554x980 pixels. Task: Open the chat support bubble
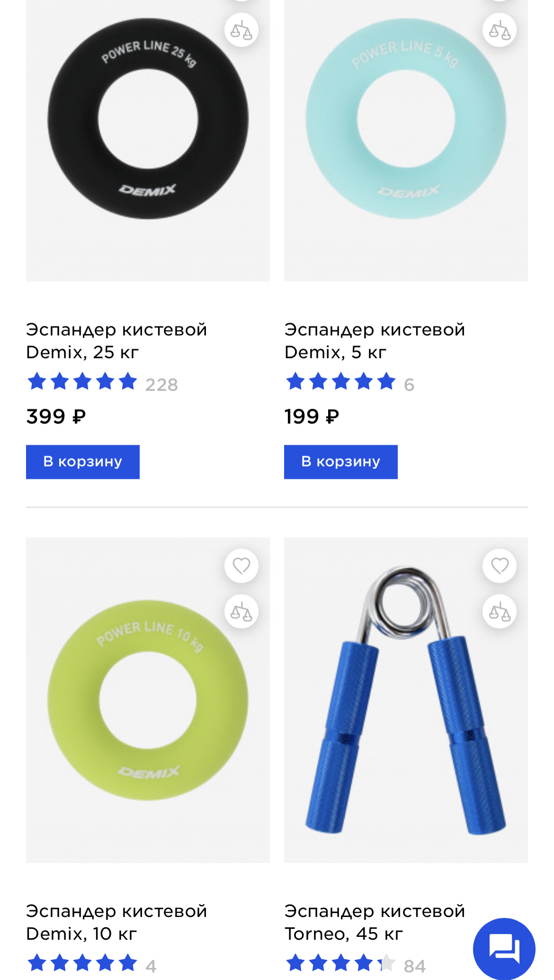click(x=504, y=949)
